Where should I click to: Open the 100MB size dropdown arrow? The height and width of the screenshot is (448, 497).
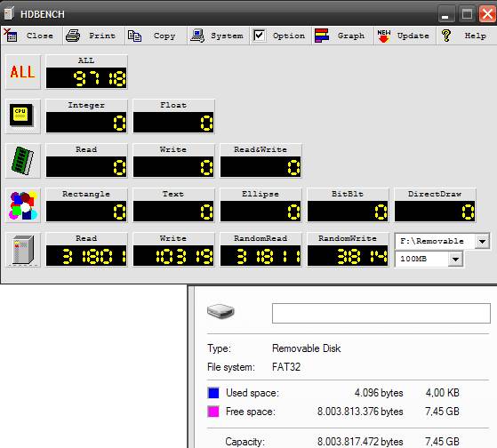click(x=455, y=260)
